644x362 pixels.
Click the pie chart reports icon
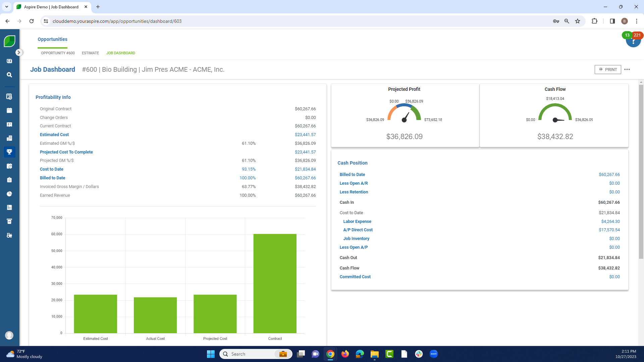[9, 194]
